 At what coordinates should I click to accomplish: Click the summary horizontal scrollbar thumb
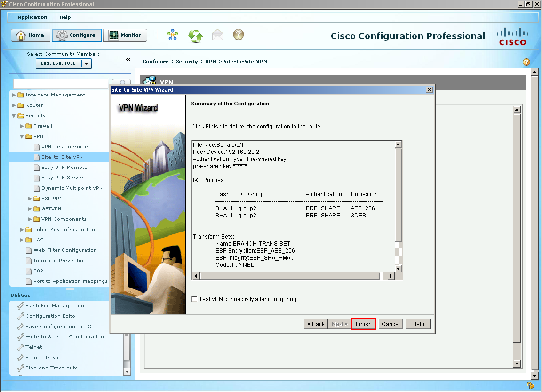point(290,276)
